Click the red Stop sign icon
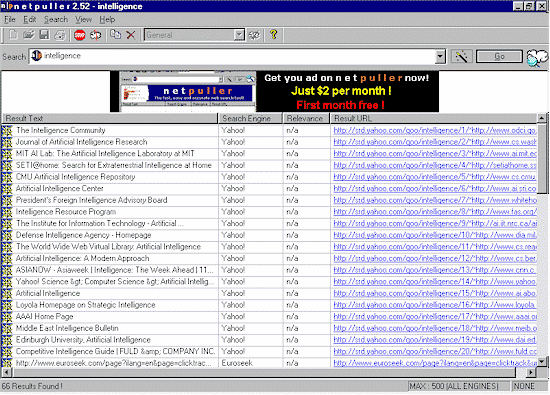 (x=80, y=35)
